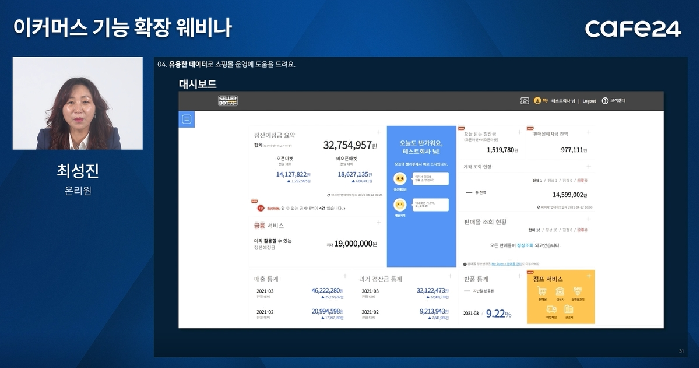The width and height of the screenshot is (699, 368).
Task: Click the presenter name 최성진
Action: [x=78, y=170]
